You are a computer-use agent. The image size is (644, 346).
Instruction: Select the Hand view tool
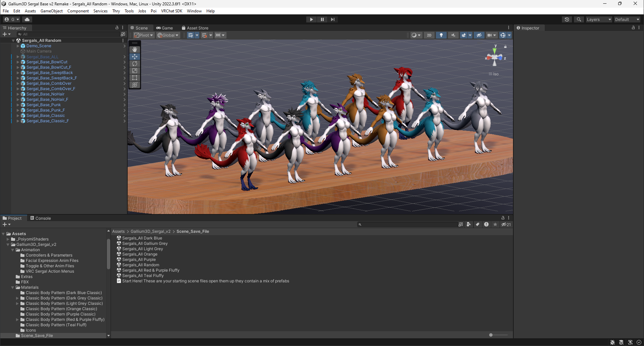(x=135, y=50)
